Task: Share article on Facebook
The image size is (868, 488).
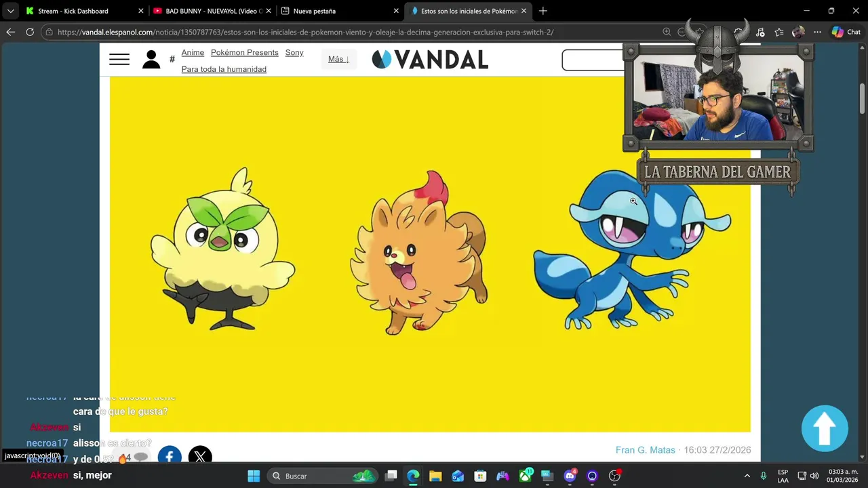Action: [x=170, y=457]
